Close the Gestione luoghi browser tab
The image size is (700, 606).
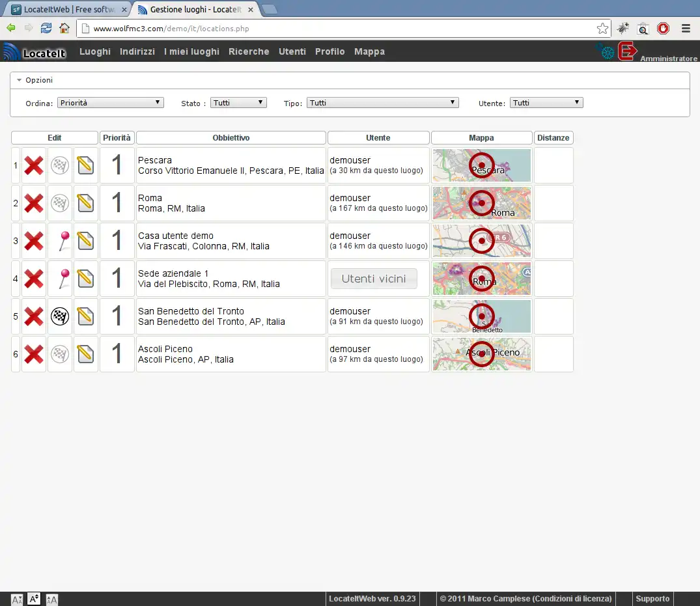coord(251,9)
